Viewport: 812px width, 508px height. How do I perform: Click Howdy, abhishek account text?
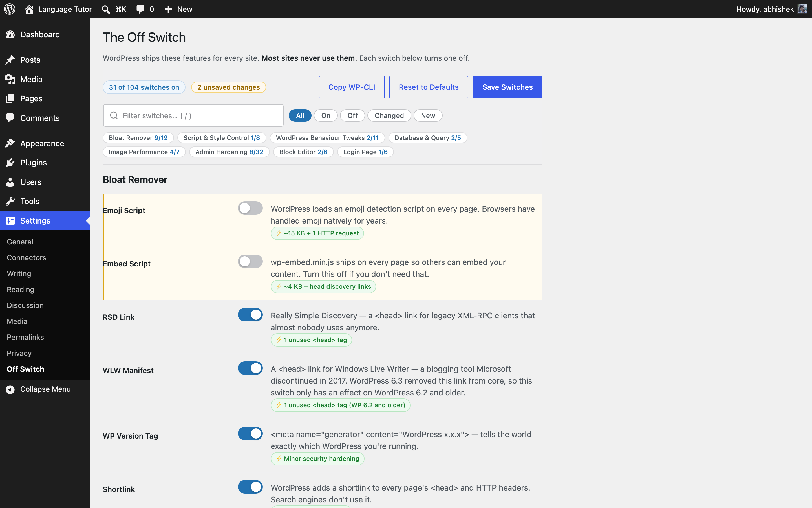click(x=765, y=9)
